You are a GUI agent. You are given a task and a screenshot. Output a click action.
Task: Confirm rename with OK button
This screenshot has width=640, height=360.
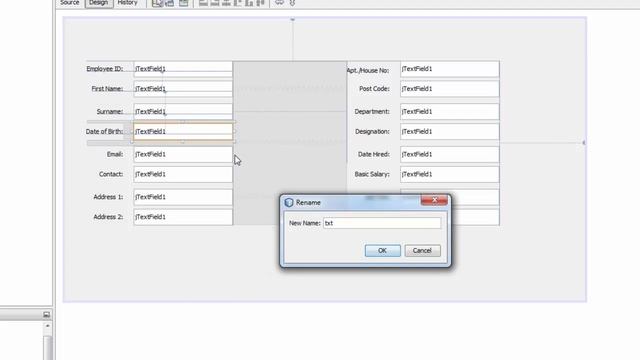click(382, 251)
